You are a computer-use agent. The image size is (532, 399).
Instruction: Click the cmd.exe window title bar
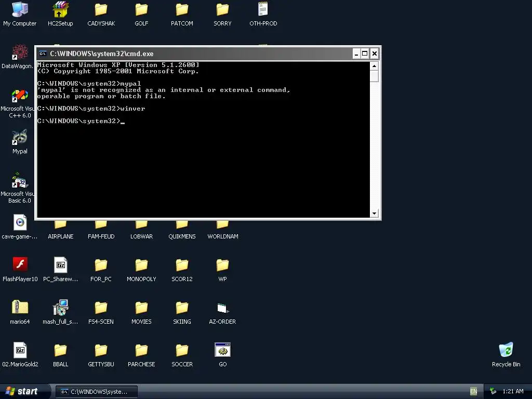[x=195, y=54]
